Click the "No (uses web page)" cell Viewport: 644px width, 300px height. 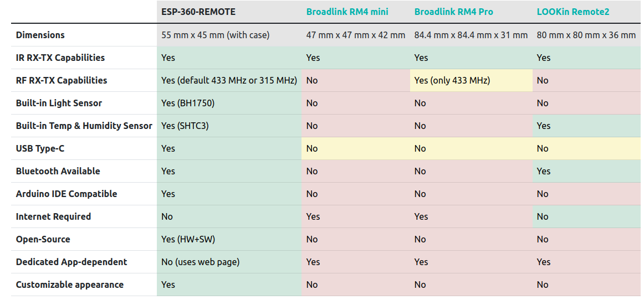click(x=229, y=262)
